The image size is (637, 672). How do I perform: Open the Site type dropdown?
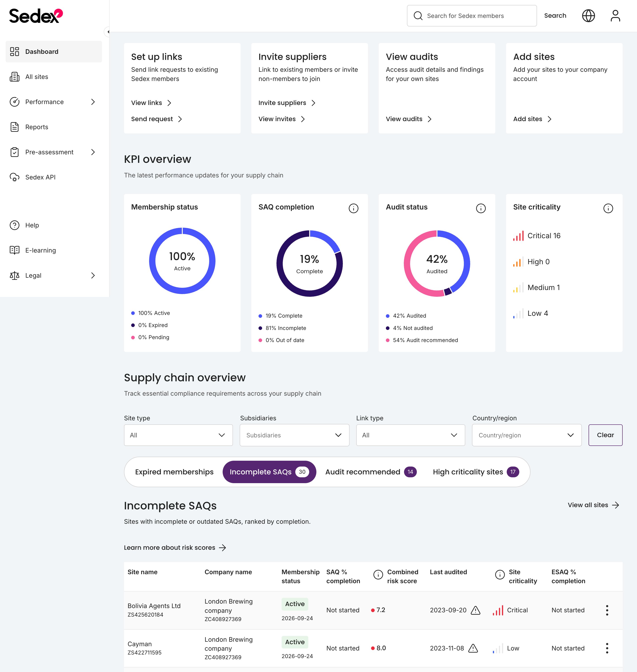pos(178,435)
